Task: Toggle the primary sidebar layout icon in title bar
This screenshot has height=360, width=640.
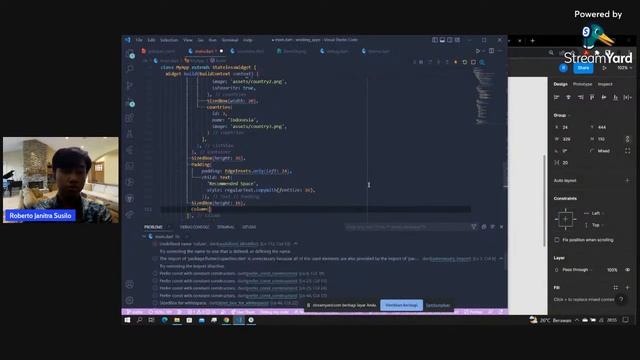Action: 435,40
